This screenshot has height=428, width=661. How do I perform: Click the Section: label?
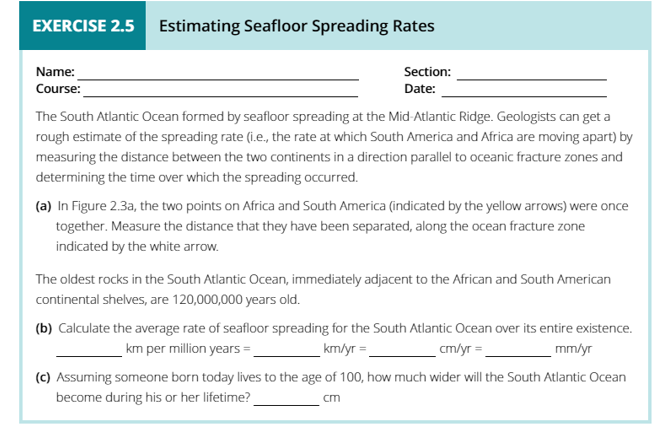click(x=427, y=72)
